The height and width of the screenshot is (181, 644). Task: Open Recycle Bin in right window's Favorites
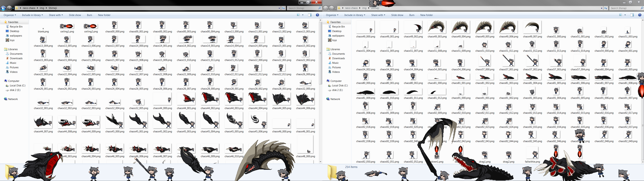[x=338, y=27]
